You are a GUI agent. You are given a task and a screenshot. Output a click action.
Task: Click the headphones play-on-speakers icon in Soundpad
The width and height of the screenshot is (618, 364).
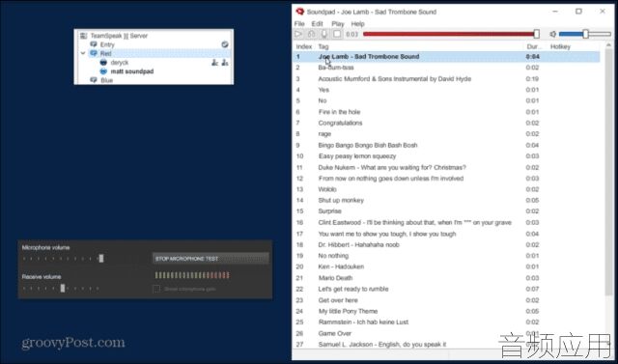[311, 34]
